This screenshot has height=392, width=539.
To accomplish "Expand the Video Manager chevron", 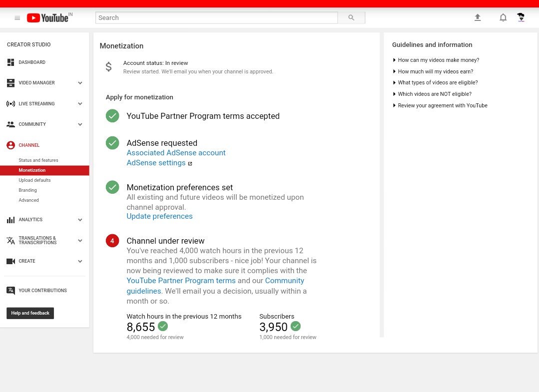I will [x=80, y=83].
